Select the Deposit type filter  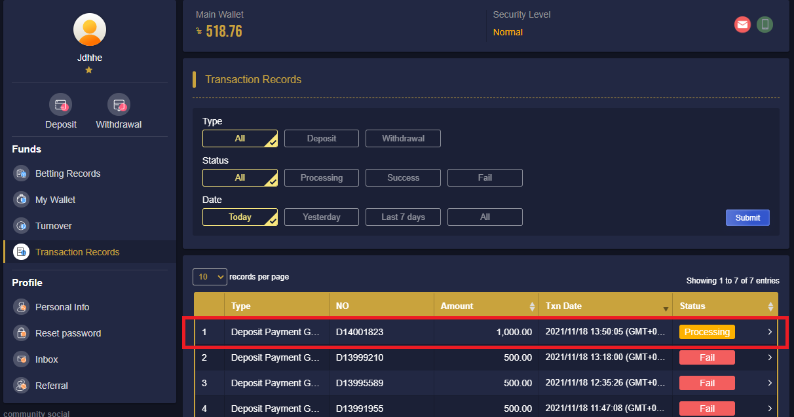(322, 138)
